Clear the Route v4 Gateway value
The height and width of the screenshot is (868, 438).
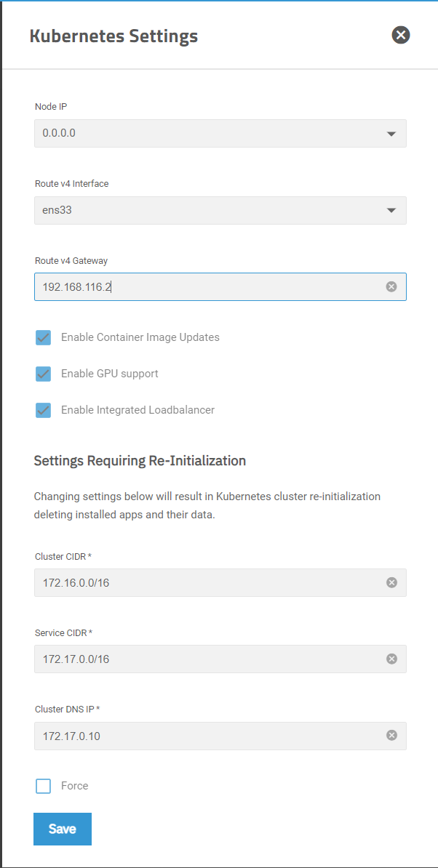tap(391, 286)
